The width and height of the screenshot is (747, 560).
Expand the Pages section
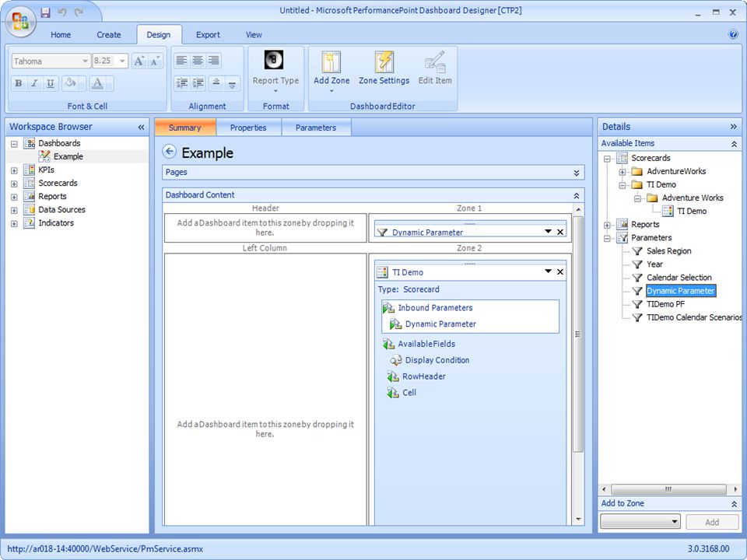point(577,173)
